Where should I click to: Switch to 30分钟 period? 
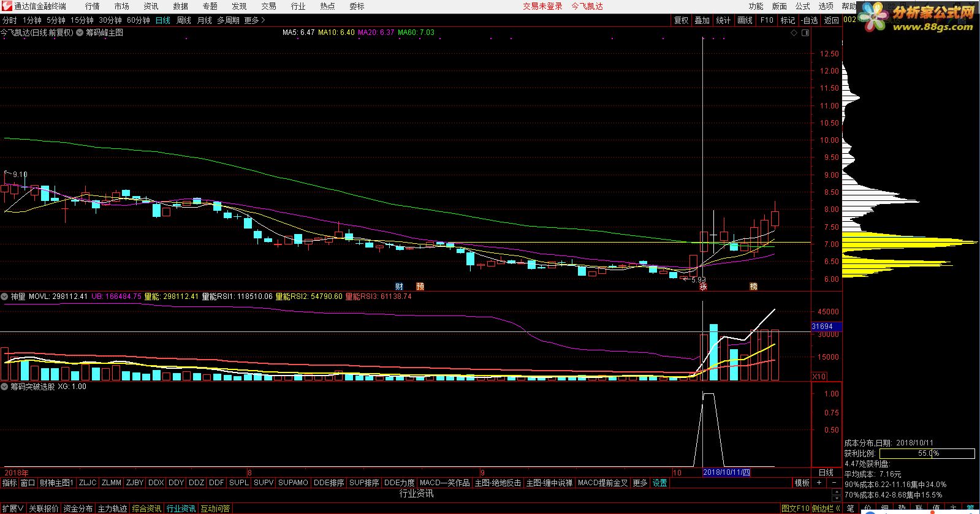point(110,20)
